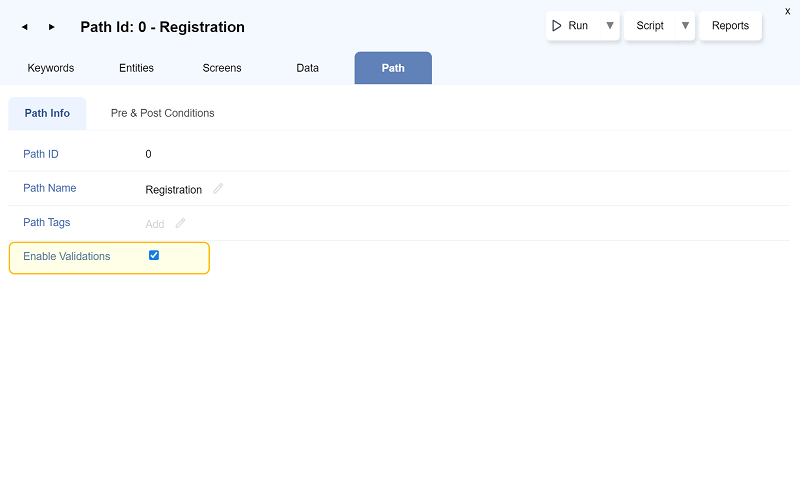Open the Script dropdown arrow

pyautogui.click(x=685, y=26)
